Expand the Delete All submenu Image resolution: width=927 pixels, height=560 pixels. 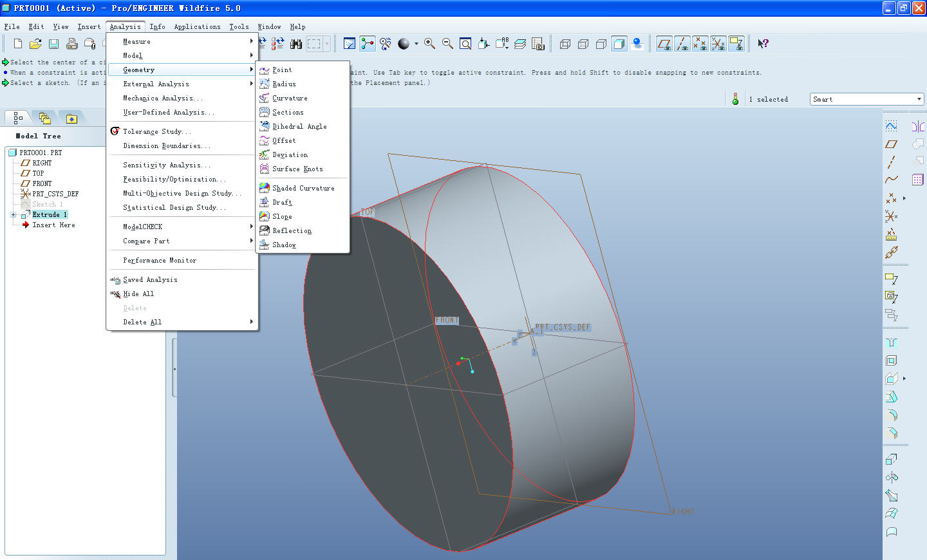point(183,322)
